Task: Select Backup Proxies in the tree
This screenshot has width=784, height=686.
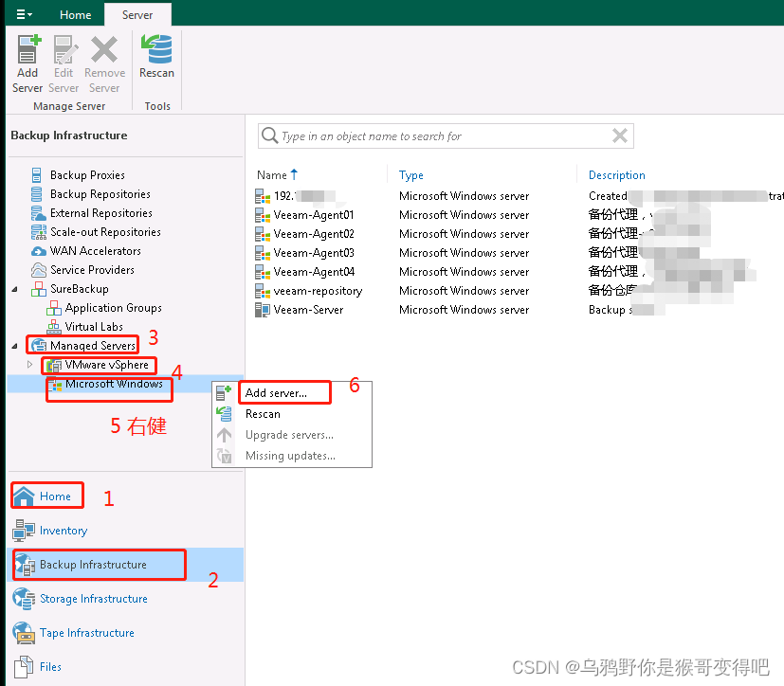Action: pyautogui.click(x=87, y=175)
